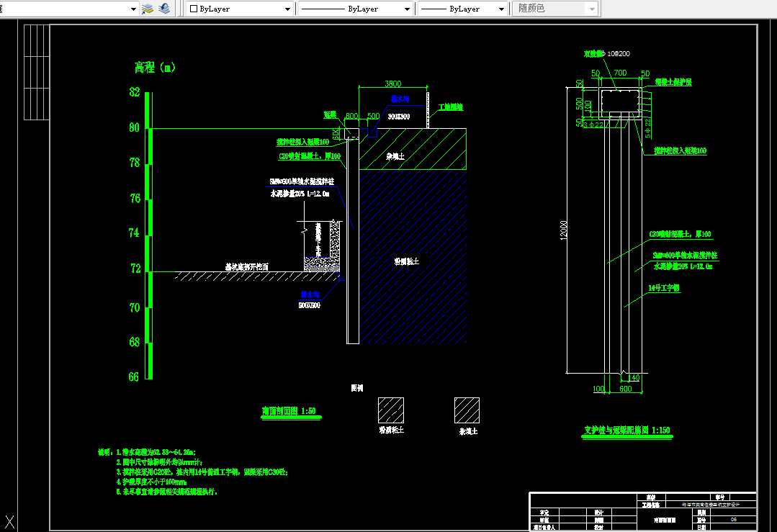Select the '12000' vertical dimension text
This screenshot has width=777, height=532.
563,230
